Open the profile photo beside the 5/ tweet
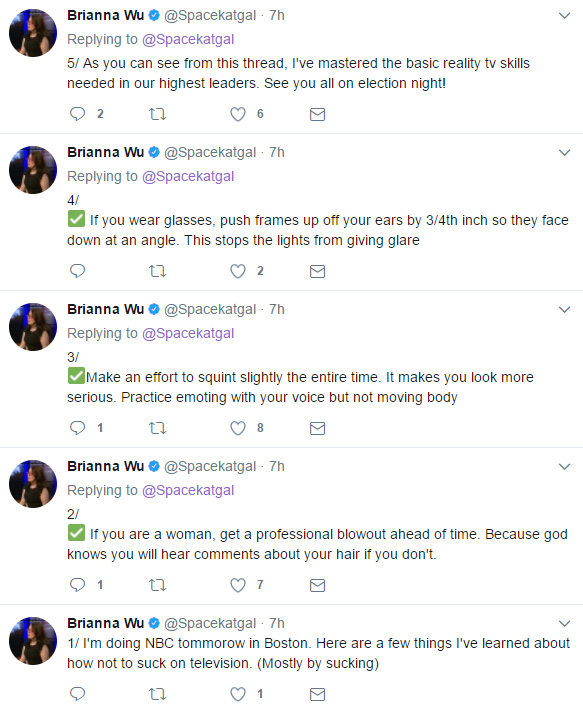Screen dimensions: 583x710 pyautogui.click(x=33, y=33)
